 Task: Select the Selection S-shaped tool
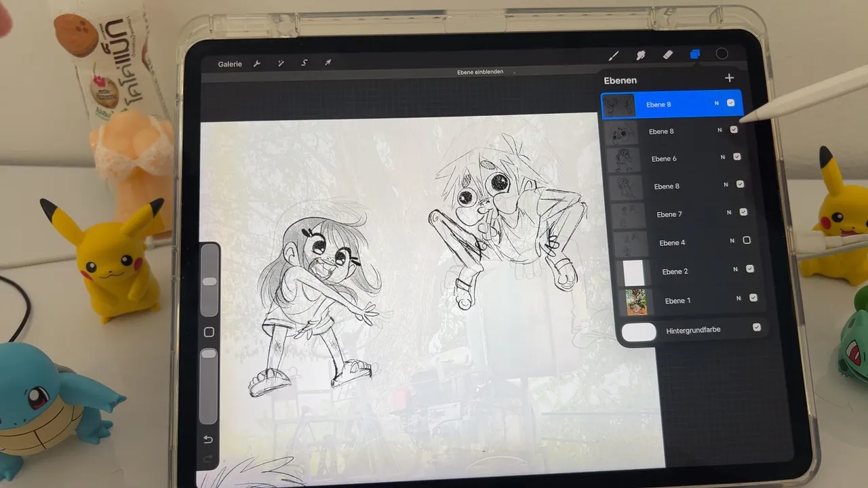point(304,63)
